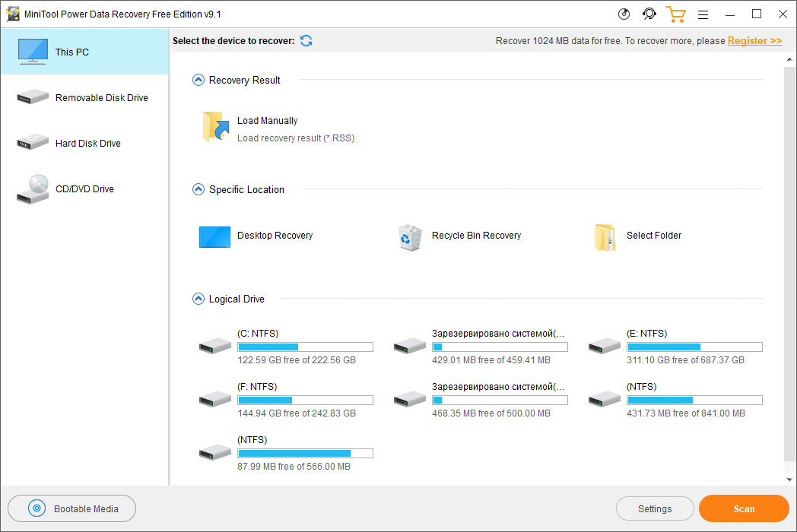This screenshot has width=797, height=532.
Task: Click the scrollbar up arrow
Action: [789, 59]
